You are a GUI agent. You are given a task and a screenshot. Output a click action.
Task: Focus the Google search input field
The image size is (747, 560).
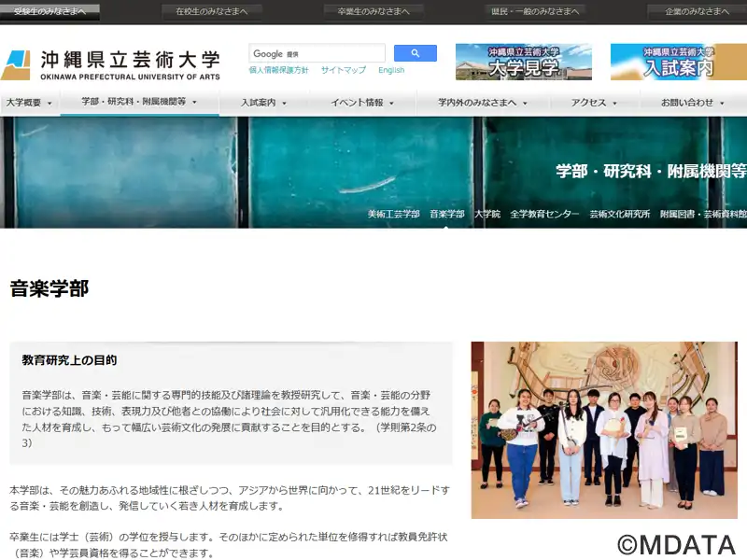point(317,53)
